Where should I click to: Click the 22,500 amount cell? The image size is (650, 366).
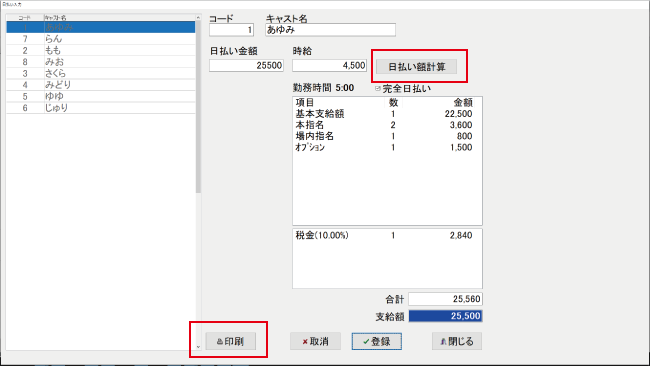pos(458,114)
